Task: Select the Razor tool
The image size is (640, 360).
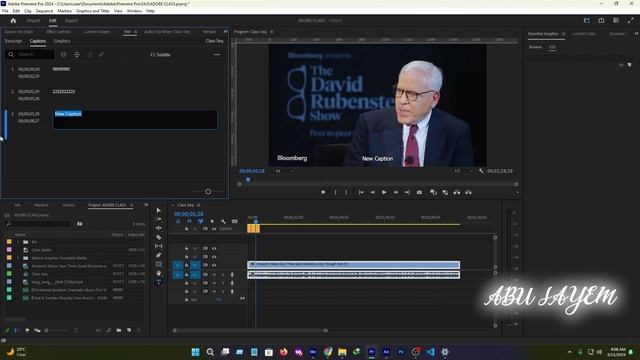Action: click(x=159, y=237)
